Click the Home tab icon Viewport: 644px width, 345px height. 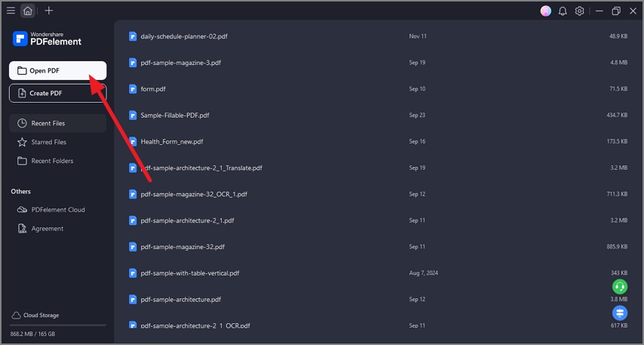pos(28,11)
